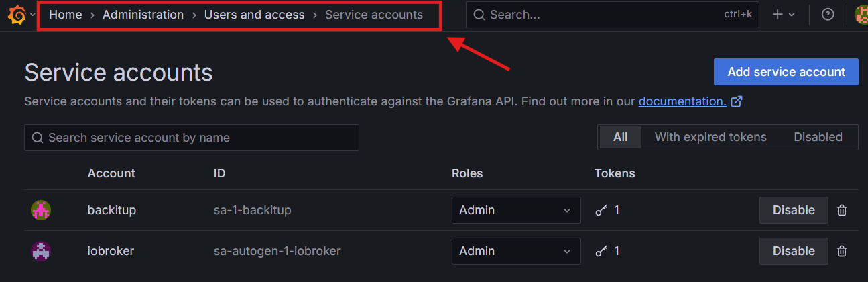Click the iobroker account avatar
The height and width of the screenshot is (282, 868).
(41, 251)
